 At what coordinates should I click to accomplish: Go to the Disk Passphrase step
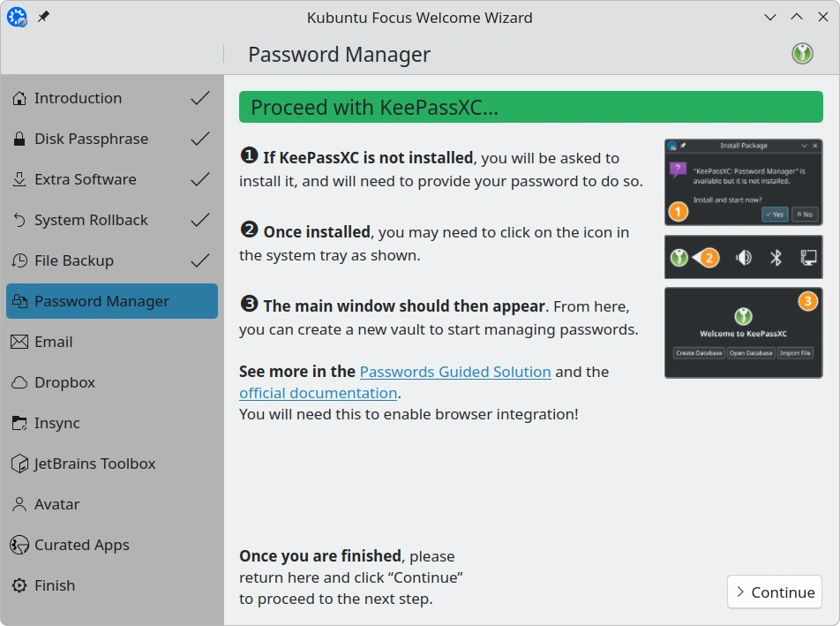coord(112,139)
